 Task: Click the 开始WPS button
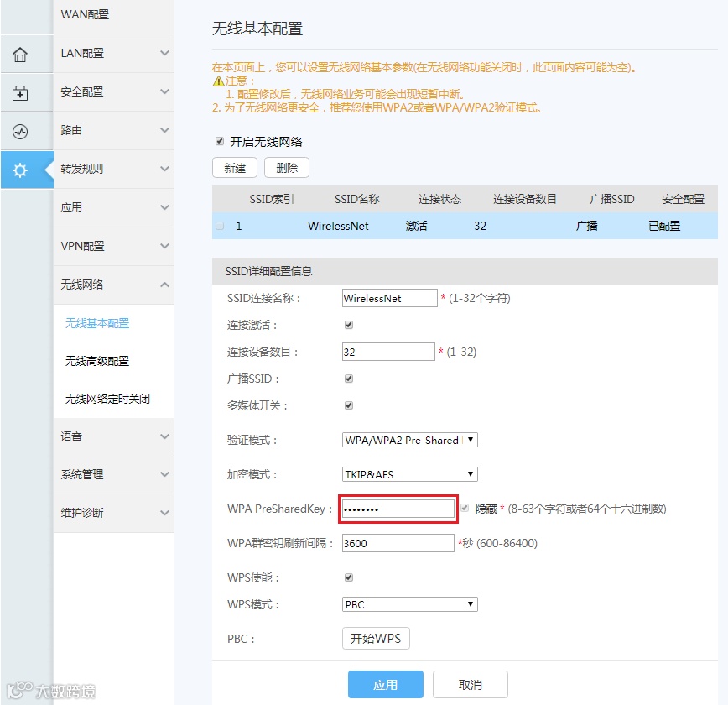[376, 639]
